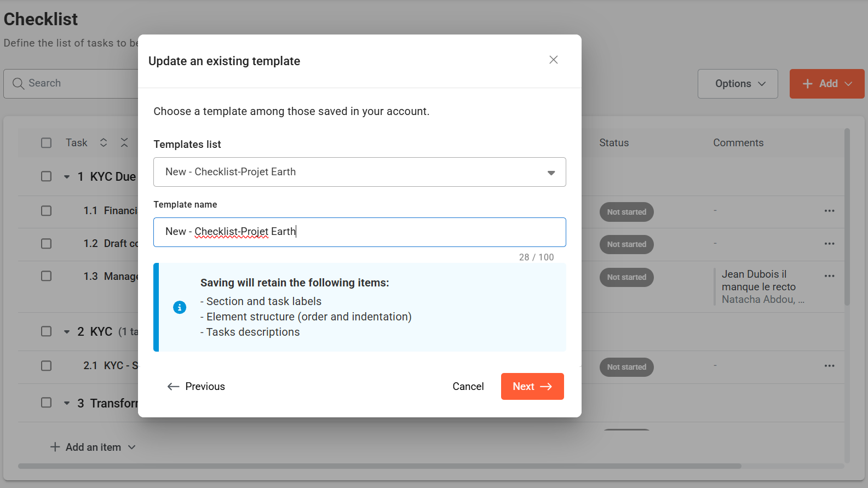Open more options for task 1.1

pyautogui.click(x=829, y=211)
